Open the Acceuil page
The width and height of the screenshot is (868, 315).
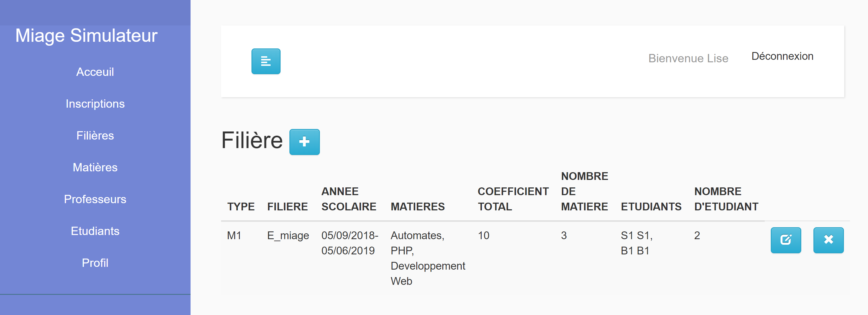(95, 72)
